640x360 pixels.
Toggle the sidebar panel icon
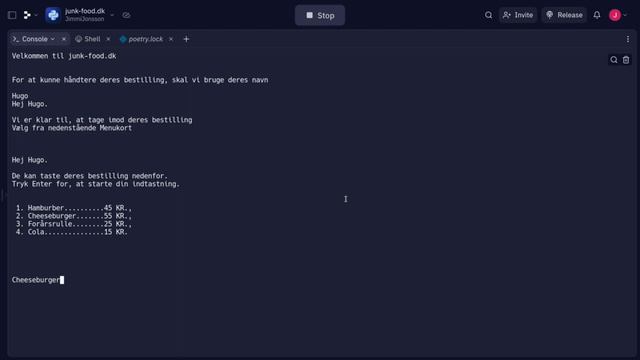(12, 15)
